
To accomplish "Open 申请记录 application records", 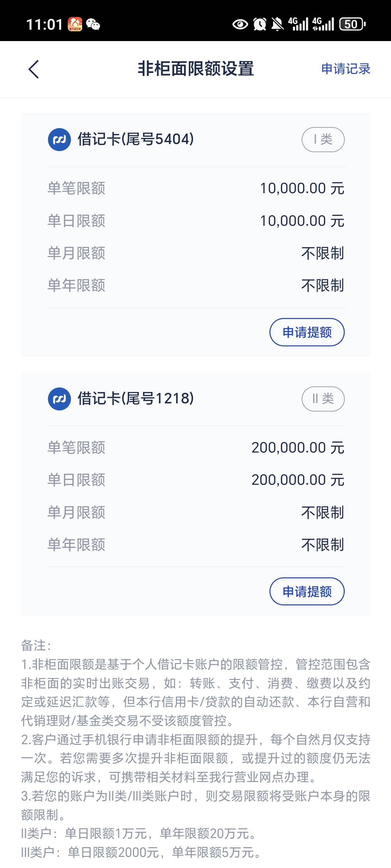I will coord(345,69).
